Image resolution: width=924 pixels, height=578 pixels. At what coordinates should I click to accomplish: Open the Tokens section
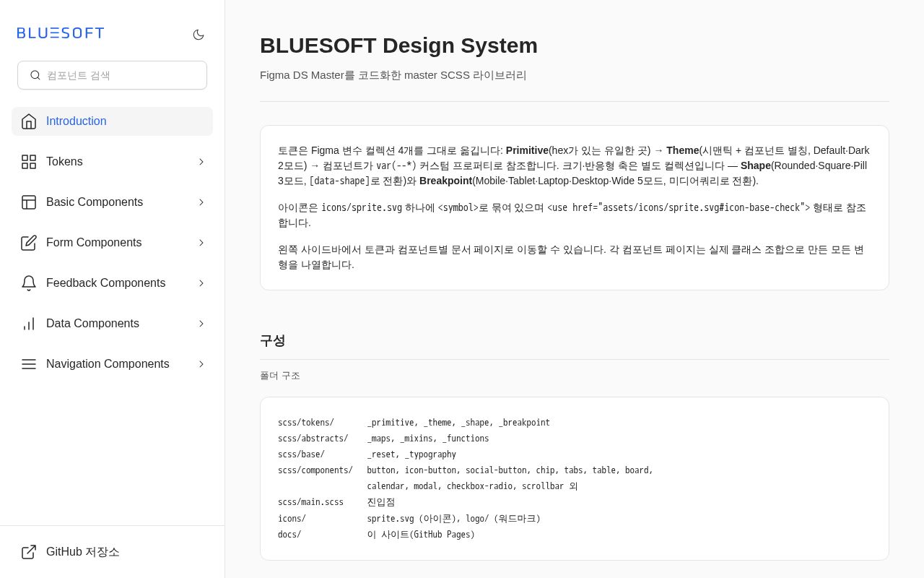click(112, 162)
